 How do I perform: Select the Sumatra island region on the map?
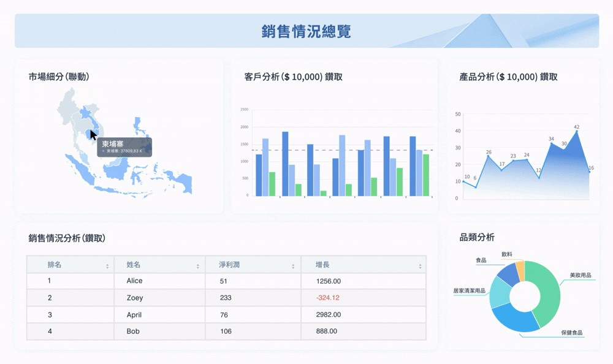(x=82, y=170)
